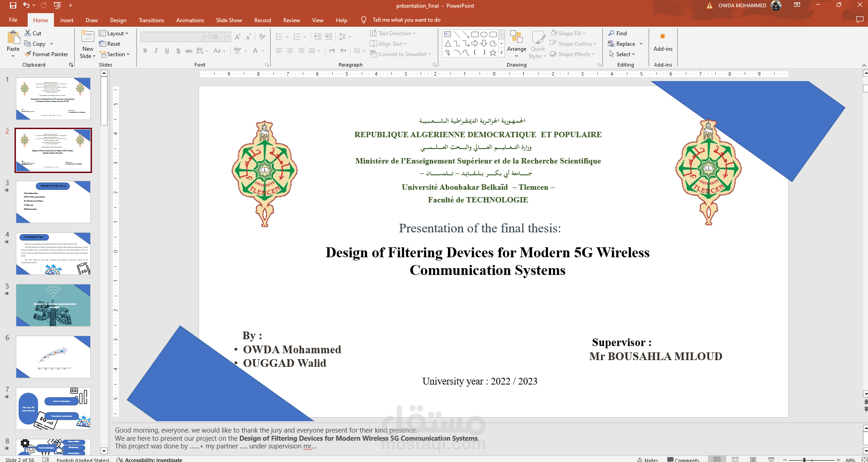Viewport: 868px width, 462px height.
Task: Switch to the Design tab
Action: pyautogui.click(x=118, y=20)
